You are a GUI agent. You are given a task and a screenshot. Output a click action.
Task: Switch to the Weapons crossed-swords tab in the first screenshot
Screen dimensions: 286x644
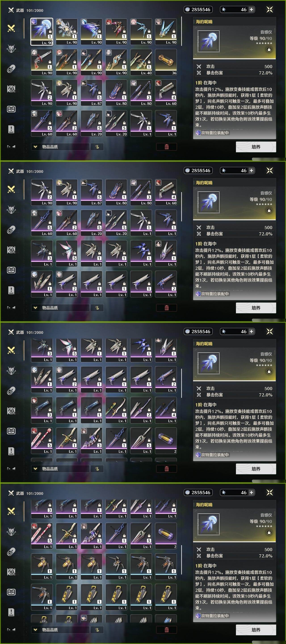tap(11, 28)
